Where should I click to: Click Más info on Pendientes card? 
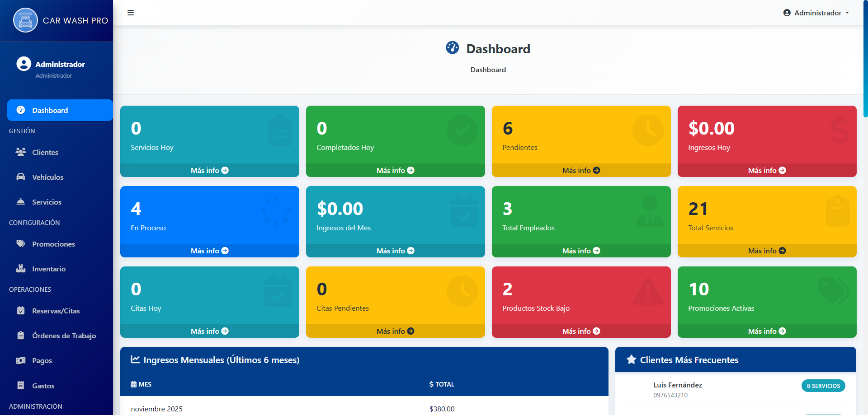[x=581, y=170]
